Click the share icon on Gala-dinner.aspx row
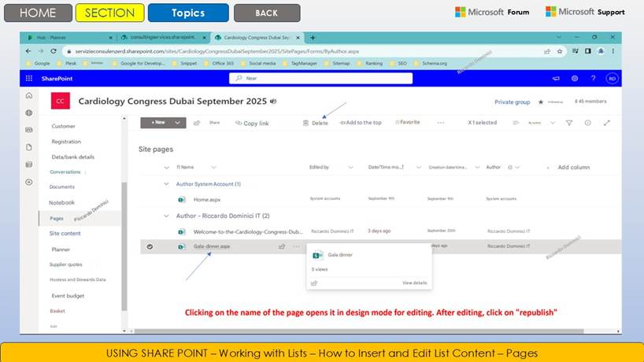The image size is (644, 362). coord(282,246)
